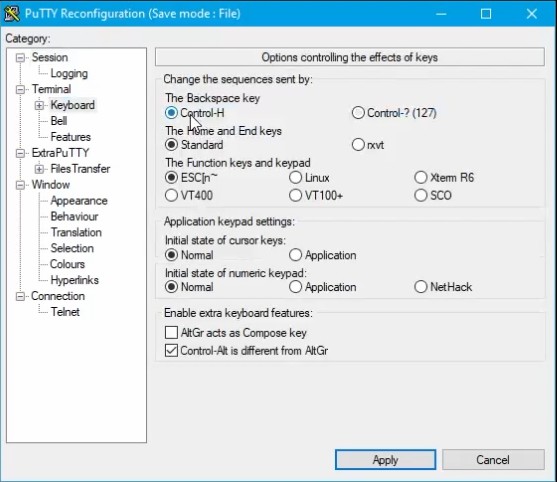The height and width of the screenshot is (482, 557).
Task: Open the Hyperlinks settings page
Action: [x=75, y=280]
